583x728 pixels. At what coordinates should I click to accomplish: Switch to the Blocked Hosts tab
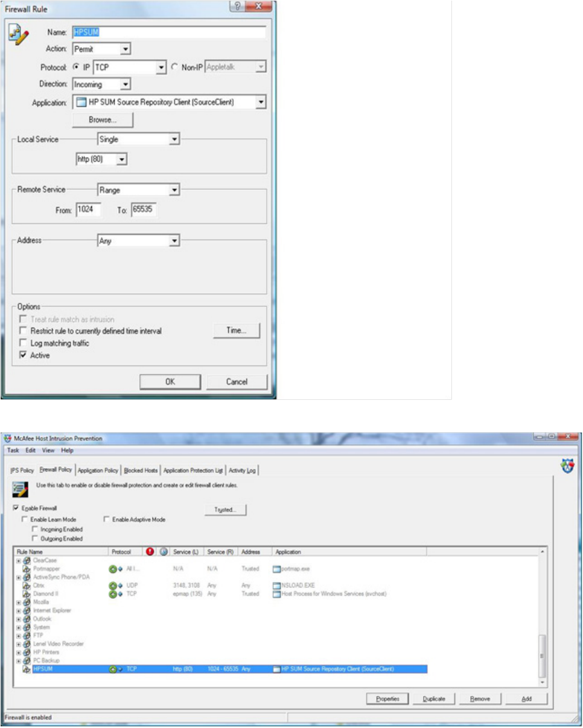[141, 470]
